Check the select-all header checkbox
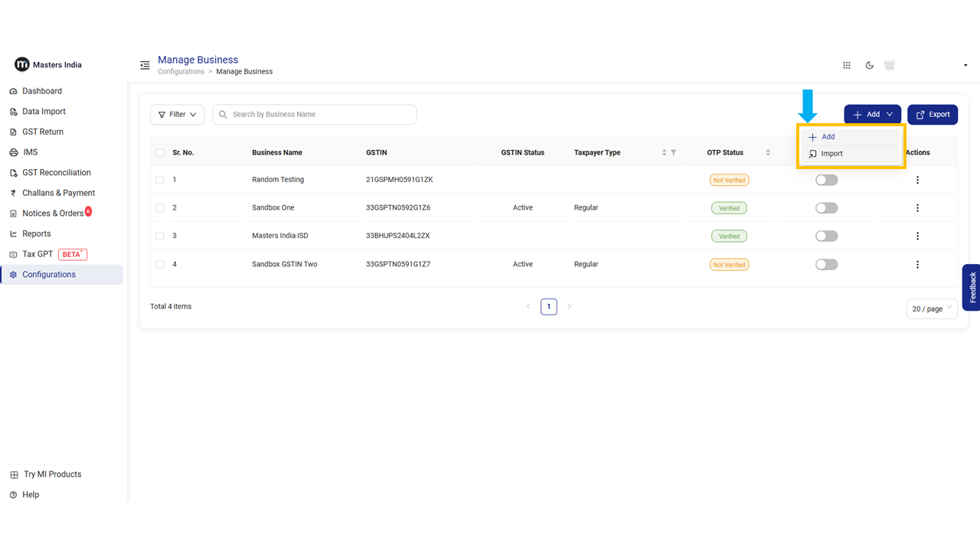Screen dimensions: 980x551 [x=160, y=153]
